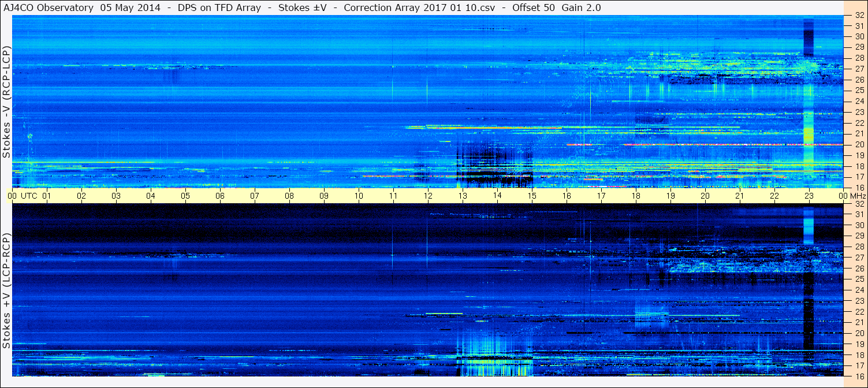The width and height of the screenshot is (868, 388).
Task: Select the 18 hour marker on UTC time axis
Action: 636,196
